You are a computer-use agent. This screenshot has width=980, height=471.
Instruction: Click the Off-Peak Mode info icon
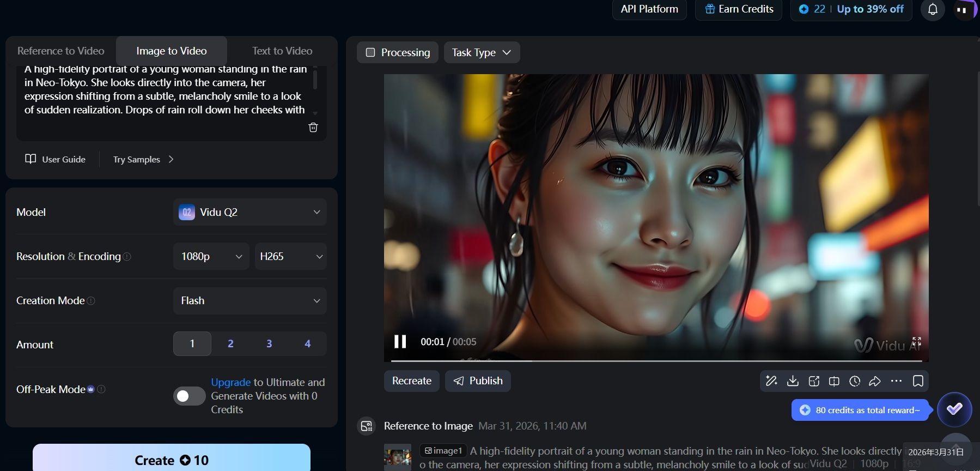pos(101,389)
